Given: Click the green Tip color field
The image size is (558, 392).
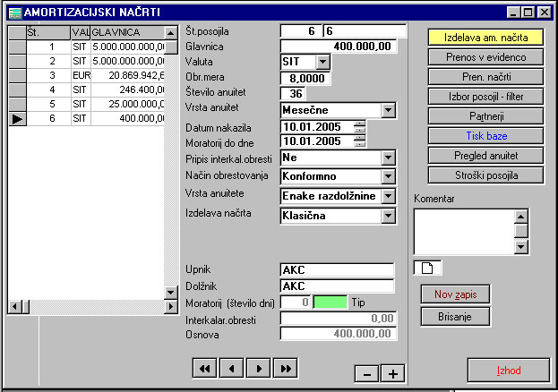Looking at the screenshot, I should (331, 303).
